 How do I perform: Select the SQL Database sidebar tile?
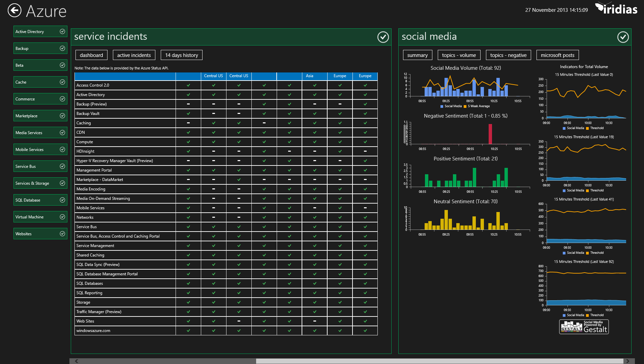pos(40,200)
